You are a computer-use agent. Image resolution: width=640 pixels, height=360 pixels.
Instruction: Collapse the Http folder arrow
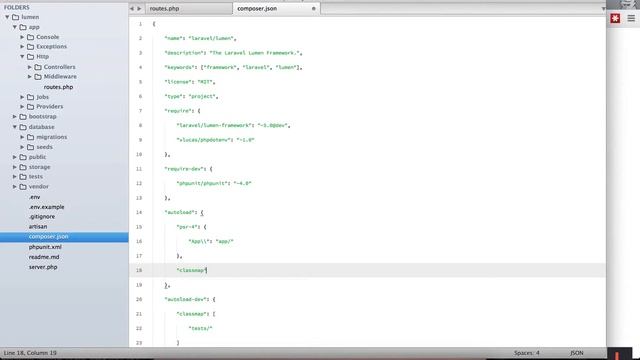22,56
